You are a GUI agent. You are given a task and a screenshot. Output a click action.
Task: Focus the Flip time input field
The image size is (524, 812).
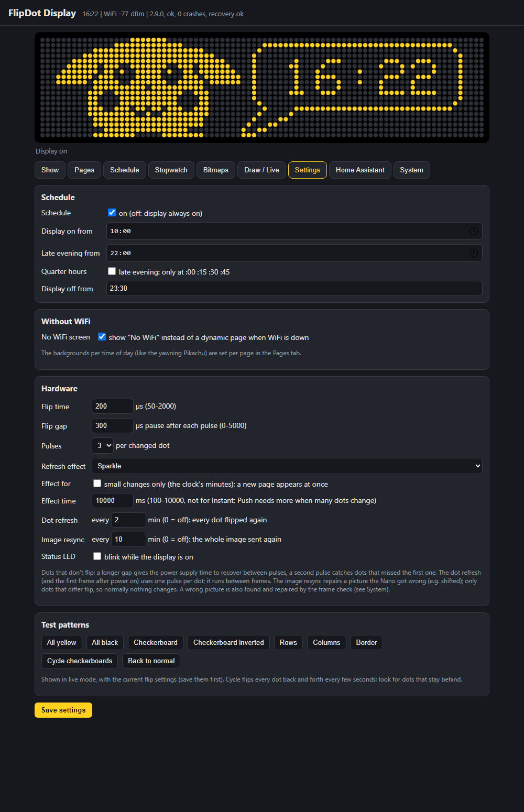click(113, 406)
